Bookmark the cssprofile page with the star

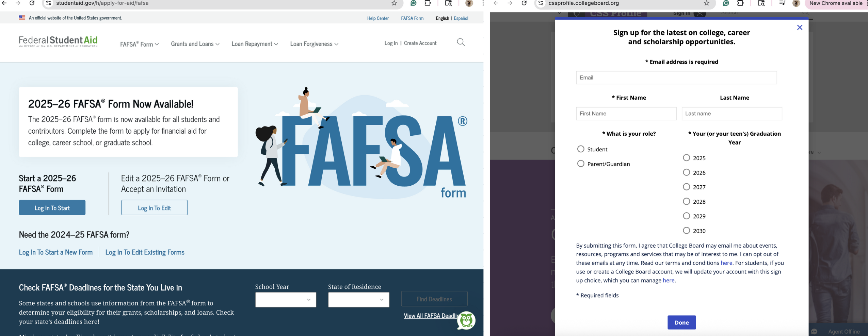click(x=707, y=3)
